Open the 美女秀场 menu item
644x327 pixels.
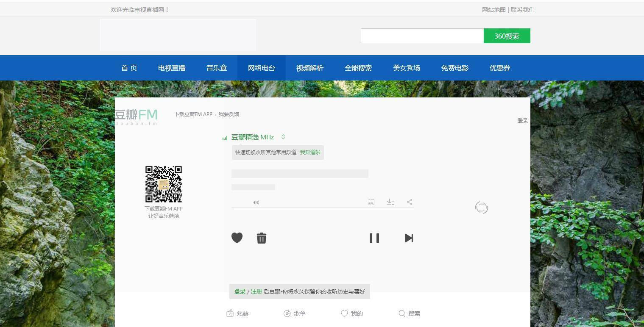(x=406, y=68)
